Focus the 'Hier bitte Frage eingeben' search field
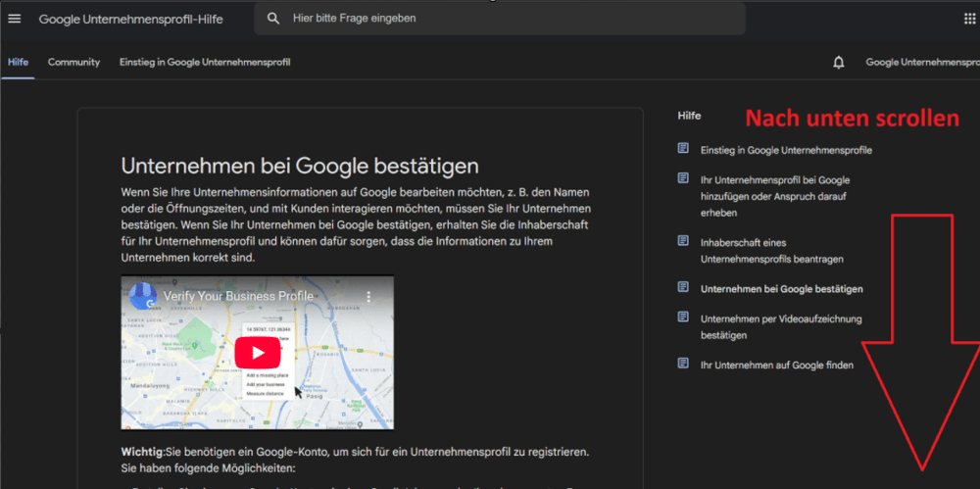Viewport: 980px width, 489px height. pyautogui.click(x=500, y=19)
